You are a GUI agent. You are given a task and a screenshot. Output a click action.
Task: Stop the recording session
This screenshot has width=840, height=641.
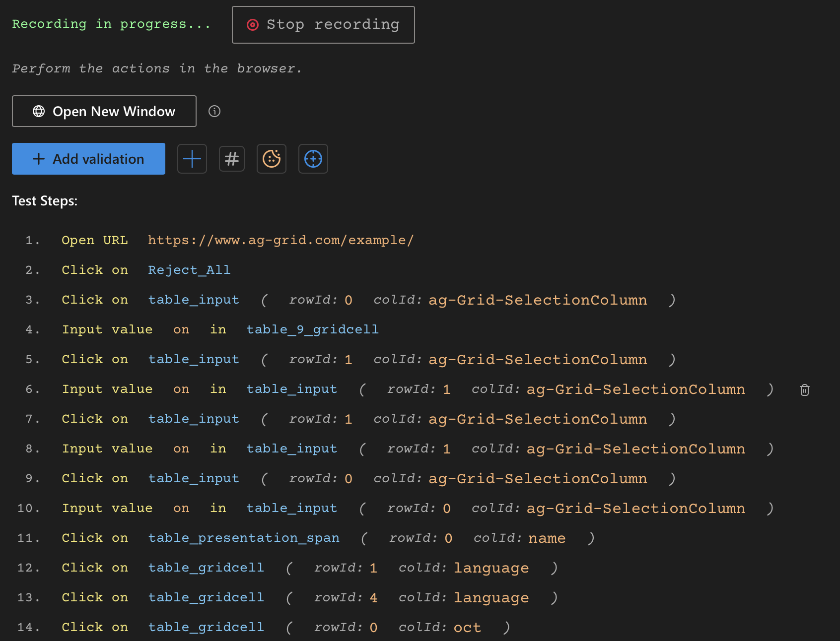pyautogui.click(x=323, y=24)
